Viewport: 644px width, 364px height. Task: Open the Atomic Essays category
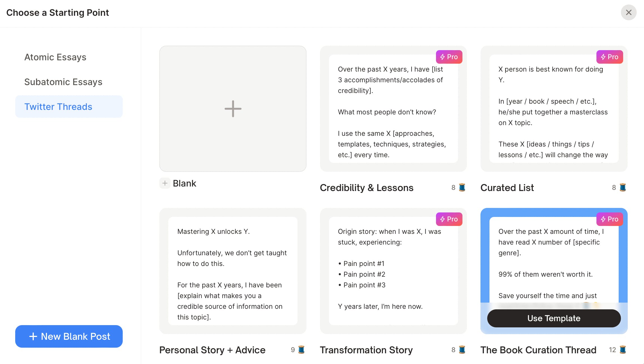(x=55, y=57)
